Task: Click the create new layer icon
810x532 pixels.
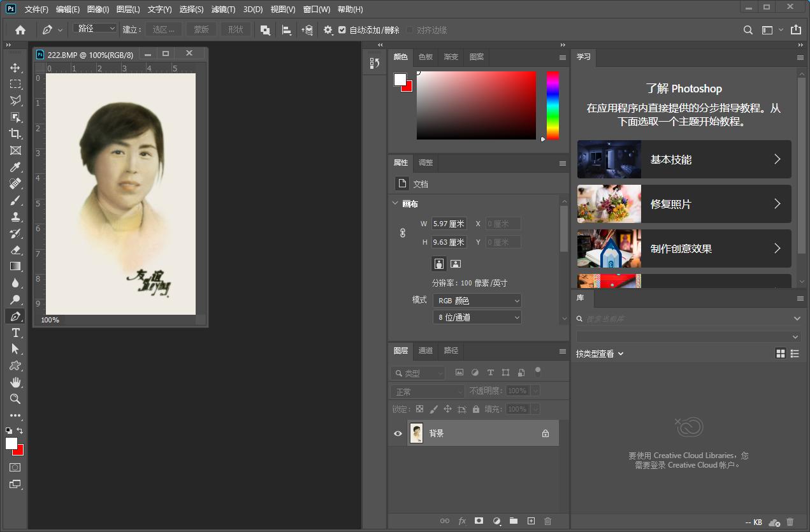Action: [x=531, y=521]
